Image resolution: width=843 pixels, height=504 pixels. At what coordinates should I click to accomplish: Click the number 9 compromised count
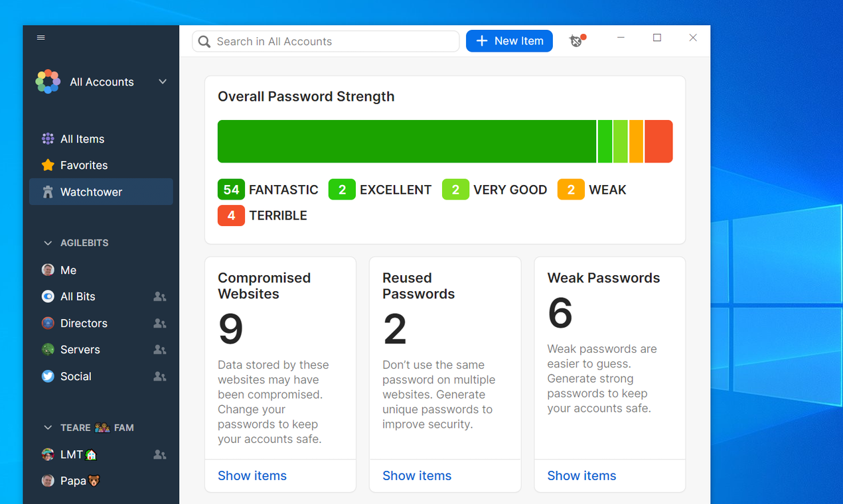coord(231,329)
